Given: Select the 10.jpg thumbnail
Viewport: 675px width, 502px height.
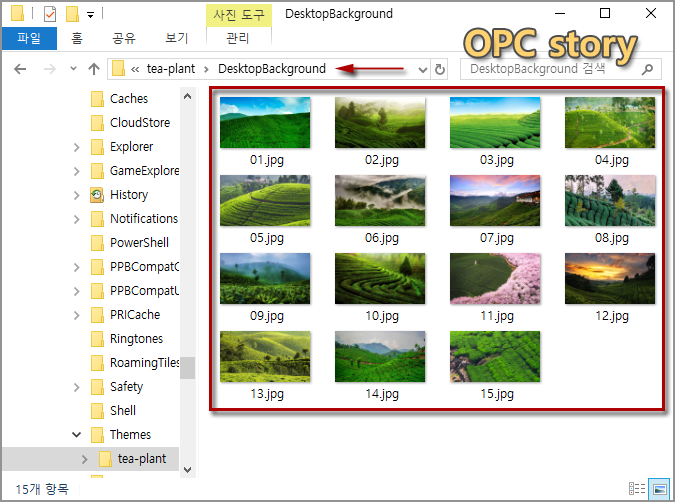Looking at the screenshot, I should coord(380,279).
